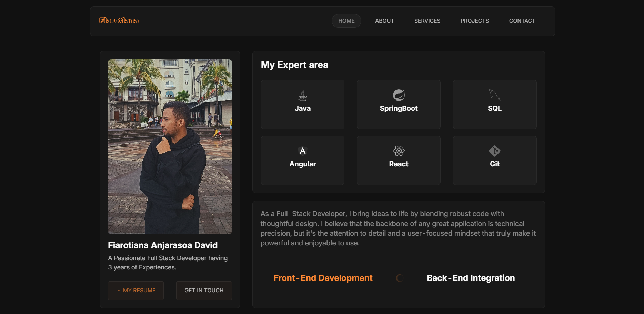Click the GET IN TOUCH button
The width and height of the screenshot is (644, 314).
(x=204, y=291)
